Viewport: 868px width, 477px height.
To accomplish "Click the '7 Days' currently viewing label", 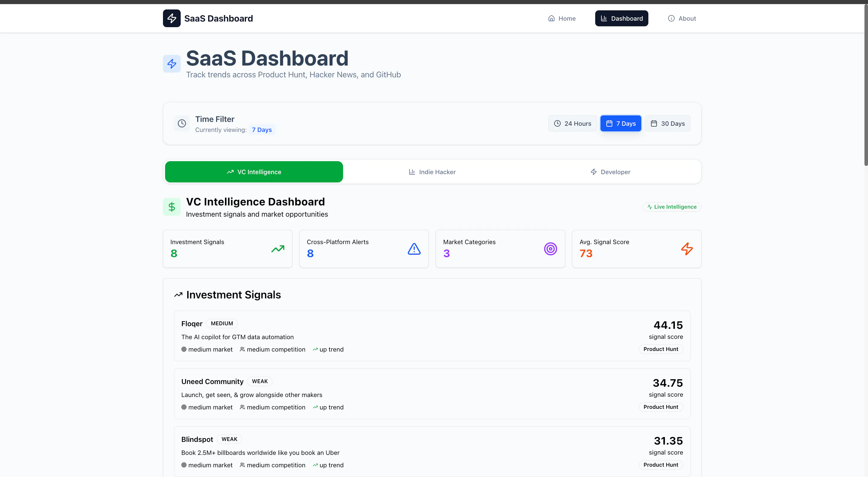I will pyautogui.click(x=262, y=130).
